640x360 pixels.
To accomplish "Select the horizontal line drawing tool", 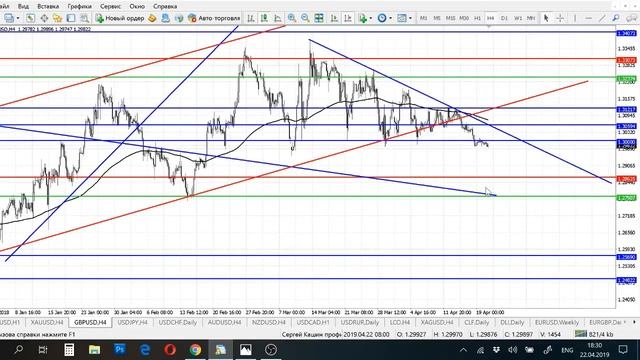I will click(x=589, y=18).
